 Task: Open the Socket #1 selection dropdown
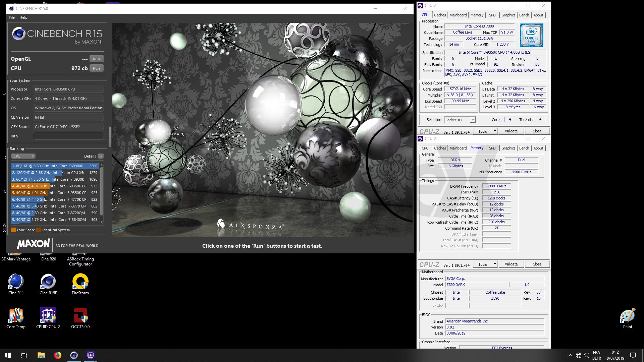click(460, 120)
